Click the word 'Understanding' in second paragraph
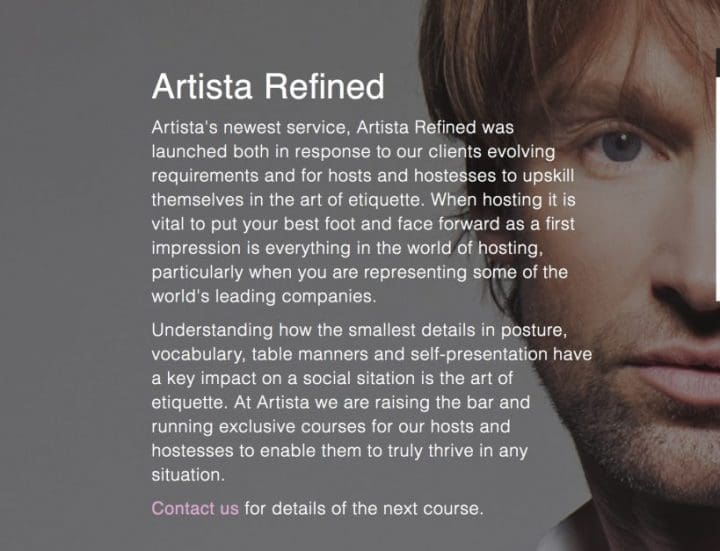The height and width of the screenshot is (551, 720). pos(212,331)
